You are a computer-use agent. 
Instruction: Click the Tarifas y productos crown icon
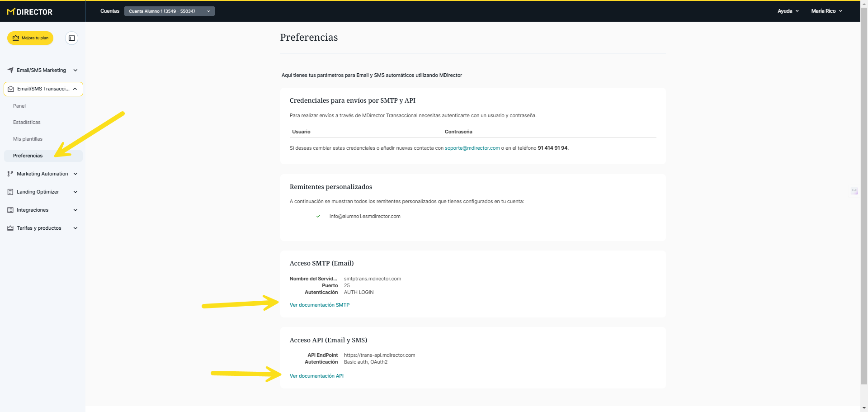(10, 228)
